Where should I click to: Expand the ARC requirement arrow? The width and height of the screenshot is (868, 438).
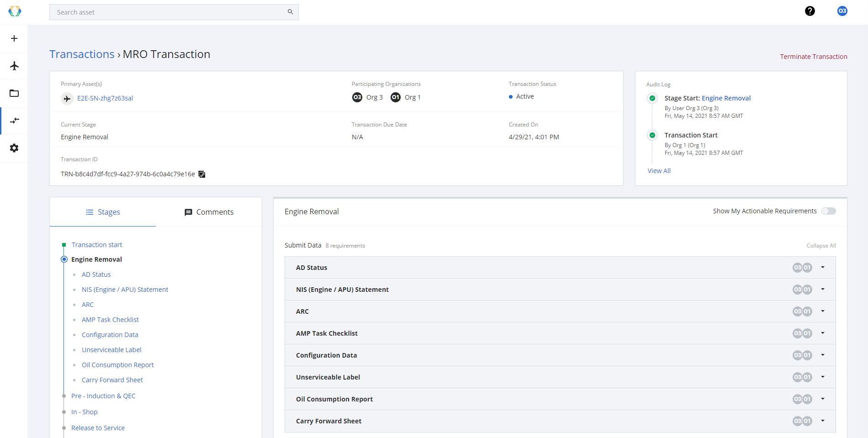(x=823, y=311)
